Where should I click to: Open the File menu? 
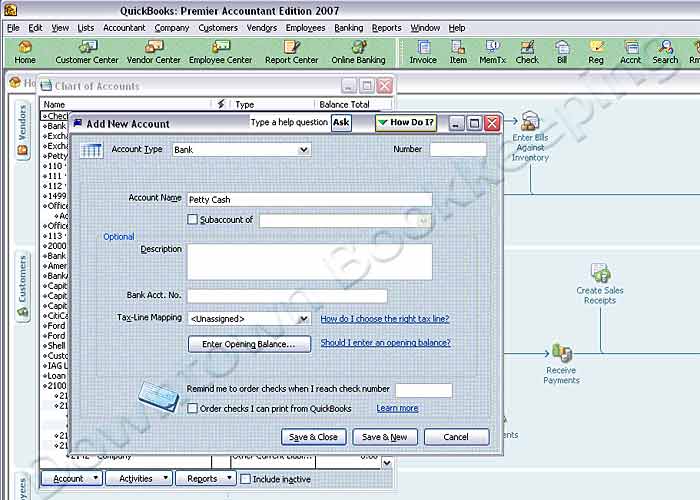pyautogui.click(x=13, y=28)
